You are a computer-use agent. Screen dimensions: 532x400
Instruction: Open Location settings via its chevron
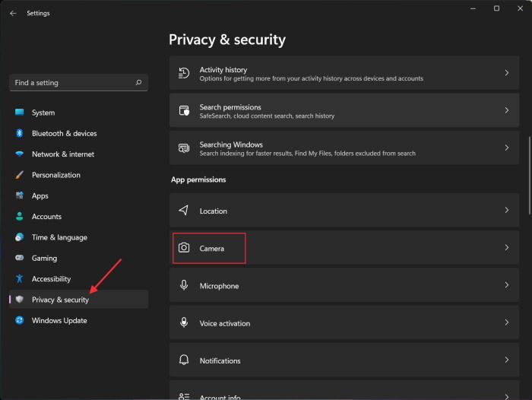coord(507,211)
